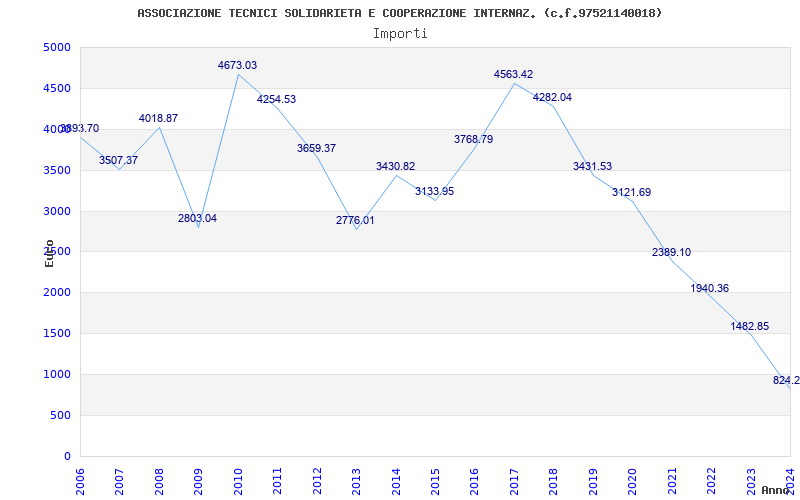The width and height of the screenshot is (800, 500).
Task: Select the data label 2389.10
Action: pyautogui.click(x=671, y=253)
